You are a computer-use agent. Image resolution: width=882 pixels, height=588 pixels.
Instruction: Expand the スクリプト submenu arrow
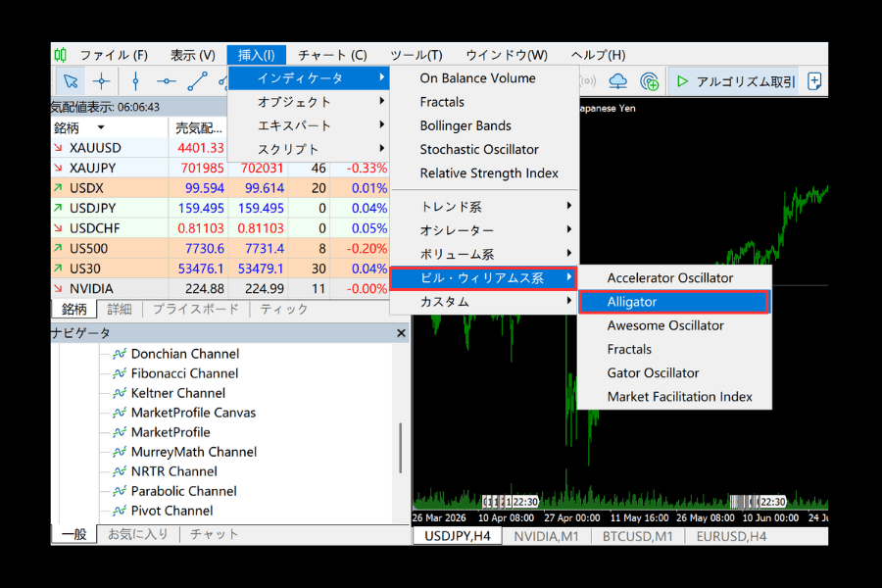382,148
